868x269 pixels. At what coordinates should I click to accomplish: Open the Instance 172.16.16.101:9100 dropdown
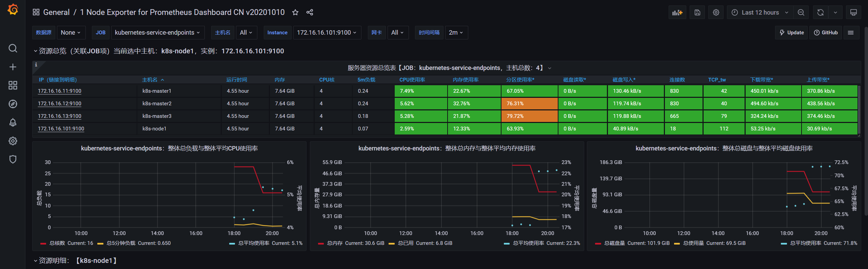327,33
